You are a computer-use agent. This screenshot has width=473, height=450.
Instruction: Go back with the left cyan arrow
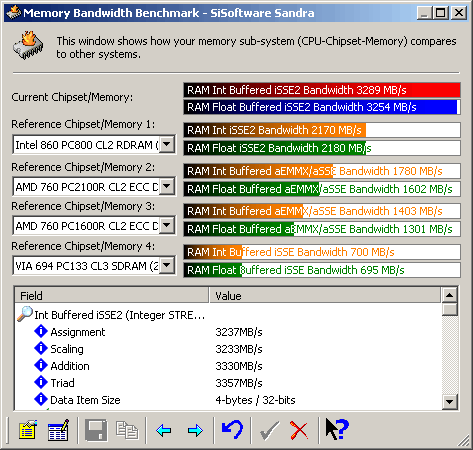click(x=163, y=430)
